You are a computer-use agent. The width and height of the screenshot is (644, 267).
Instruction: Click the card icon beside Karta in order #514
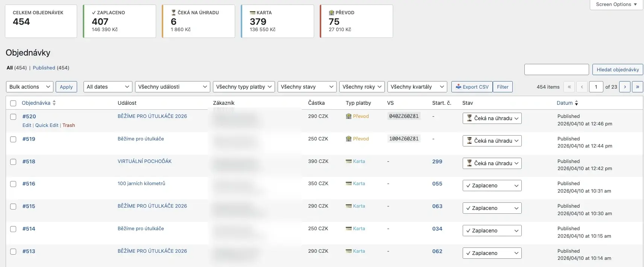click(349, 229)
